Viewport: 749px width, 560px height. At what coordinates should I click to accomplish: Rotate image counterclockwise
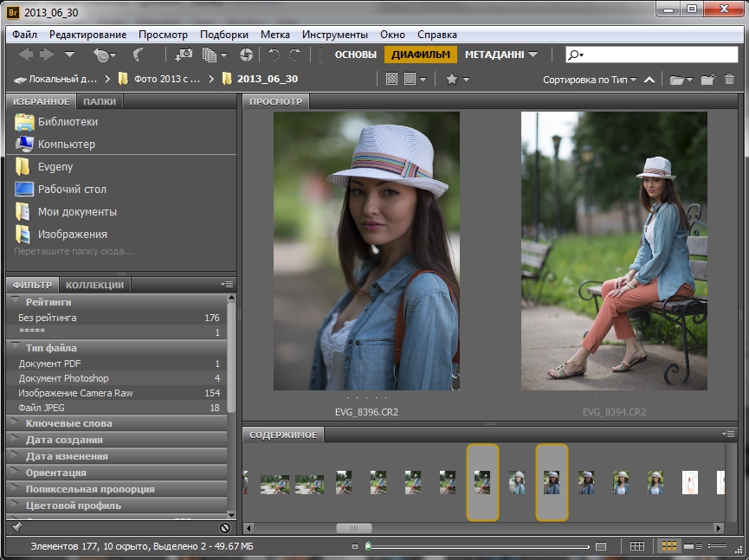(274, 55)
